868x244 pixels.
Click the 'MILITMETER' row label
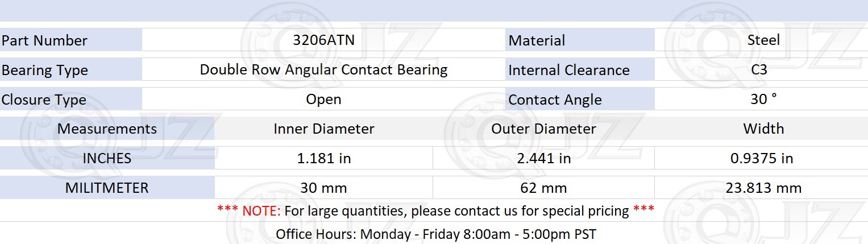107,188
